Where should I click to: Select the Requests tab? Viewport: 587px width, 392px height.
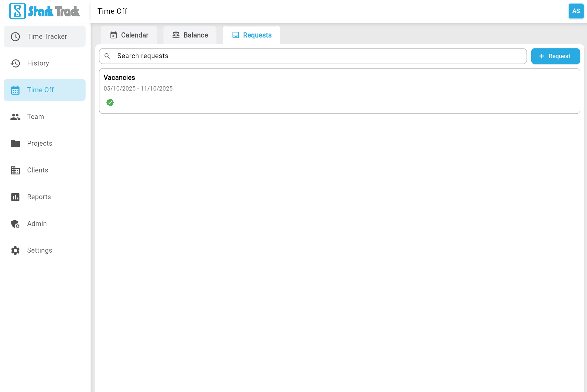coord(252,35)
